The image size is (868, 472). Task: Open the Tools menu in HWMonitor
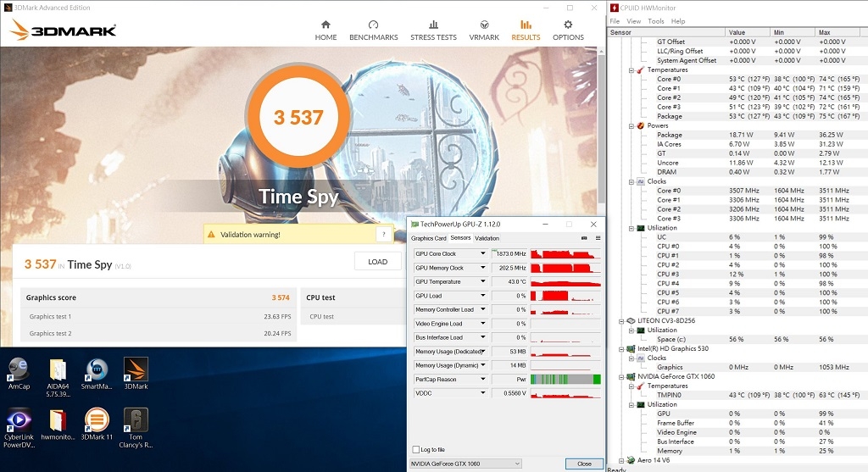pyautogui.click(x=656, y=21)
